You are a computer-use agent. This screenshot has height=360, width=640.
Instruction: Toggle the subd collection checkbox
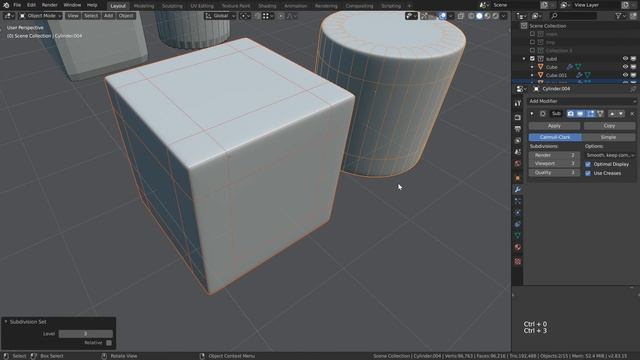coord(532,59)
